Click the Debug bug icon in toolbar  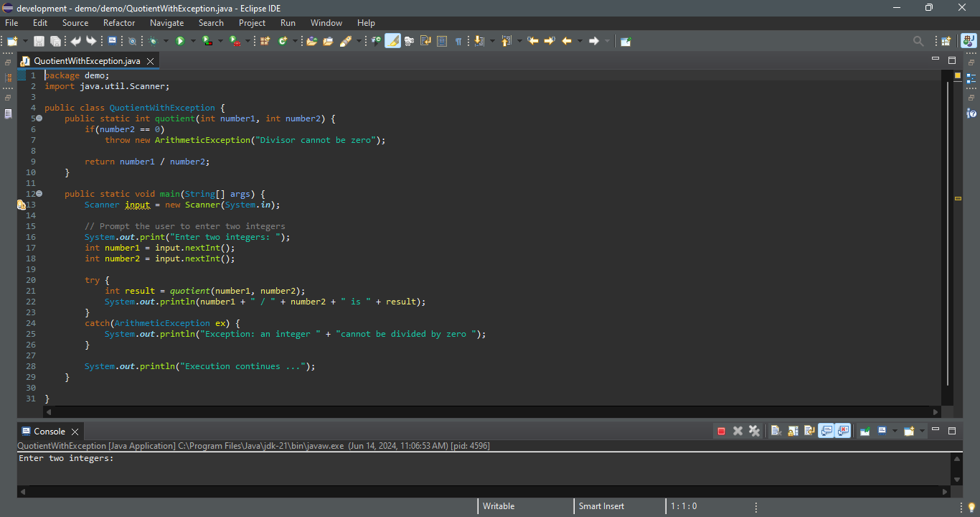(x=153, y=41)
